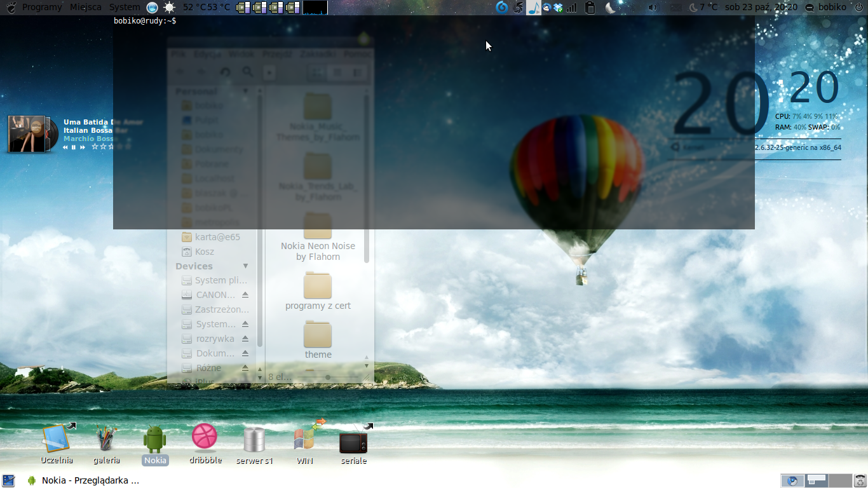Click the Nokia - Przeglądarka taskbar button
This screenshot has width=868, height=488.
(83, 480)
